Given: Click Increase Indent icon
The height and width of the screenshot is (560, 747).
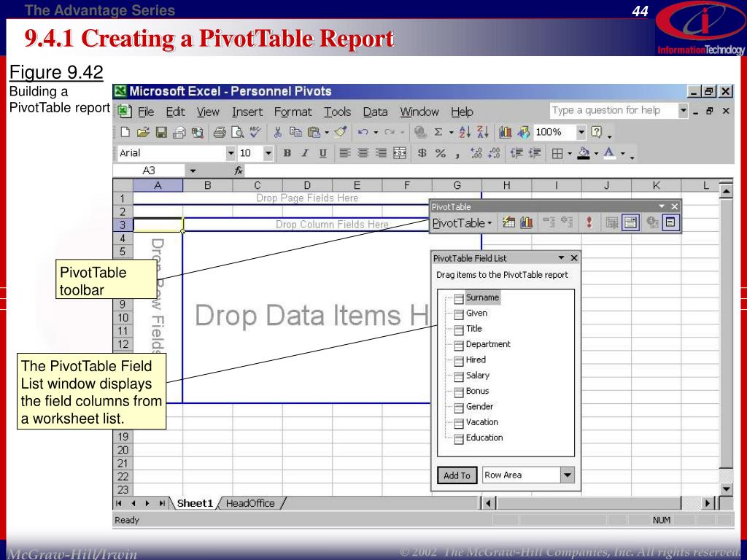Looking at the screenshot, I should click(535, 153).
